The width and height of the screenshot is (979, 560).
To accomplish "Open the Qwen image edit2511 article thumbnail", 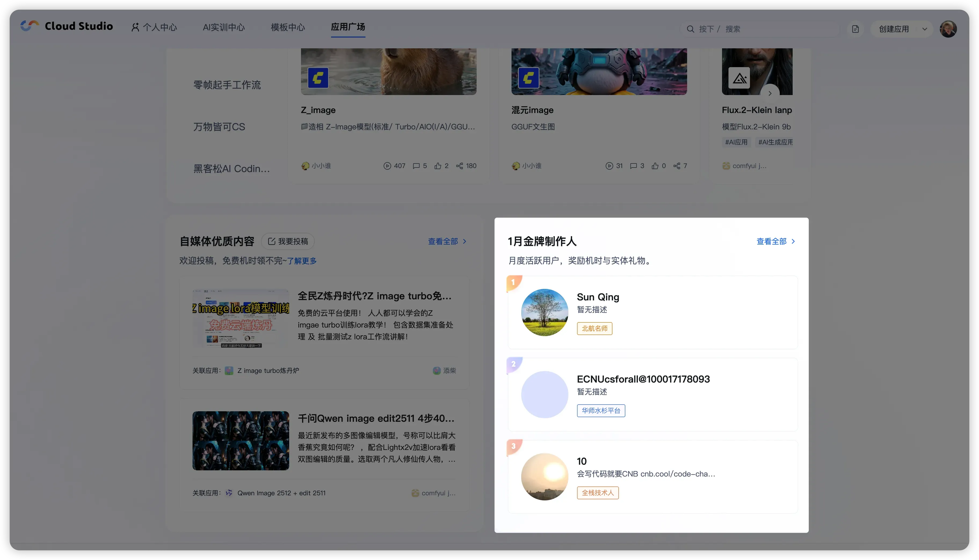I will [x=240, y=441].
